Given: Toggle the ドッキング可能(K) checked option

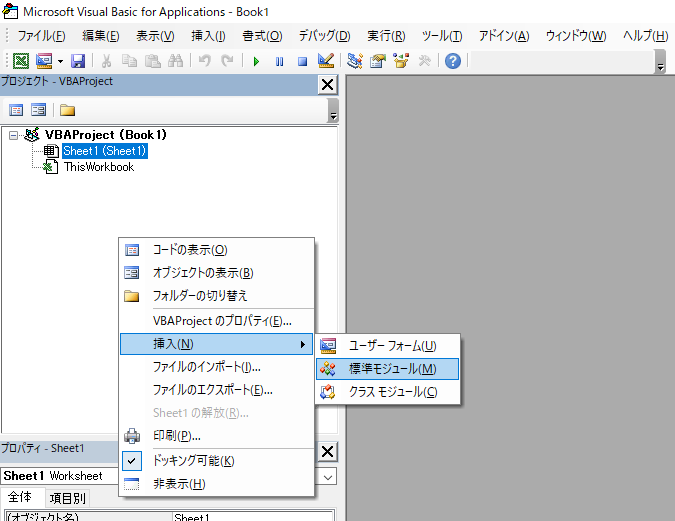Looking at the screenshot, I should pos(217,461).
